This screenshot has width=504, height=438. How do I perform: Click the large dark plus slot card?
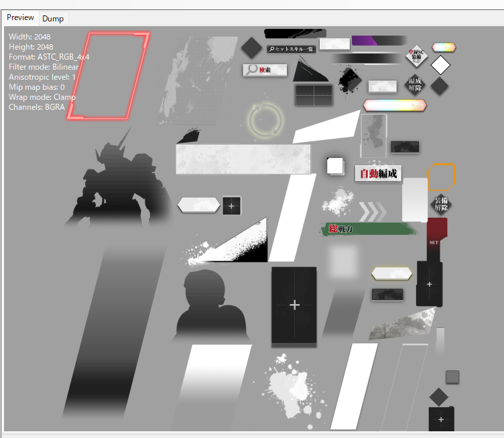tap(294, 305)
